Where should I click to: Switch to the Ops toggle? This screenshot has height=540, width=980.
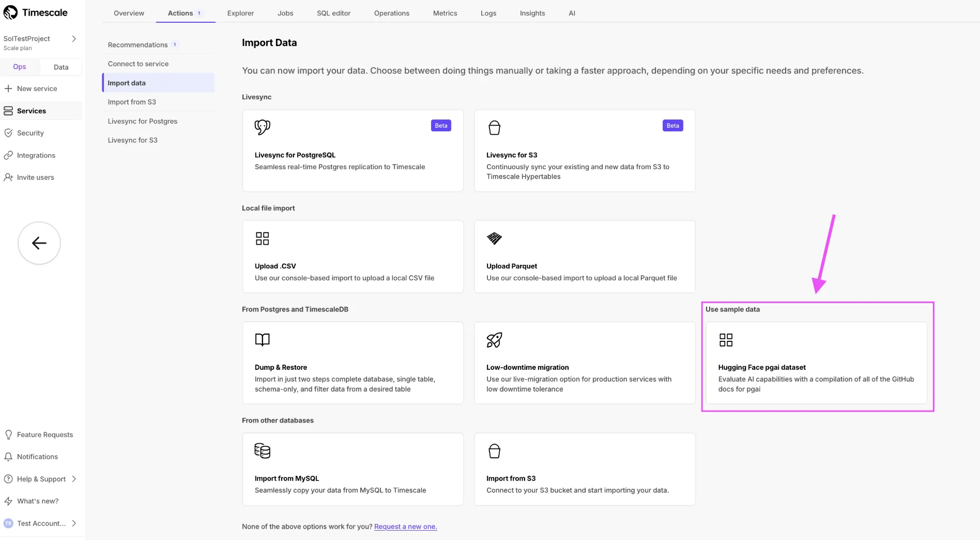(x=20, y=67)
